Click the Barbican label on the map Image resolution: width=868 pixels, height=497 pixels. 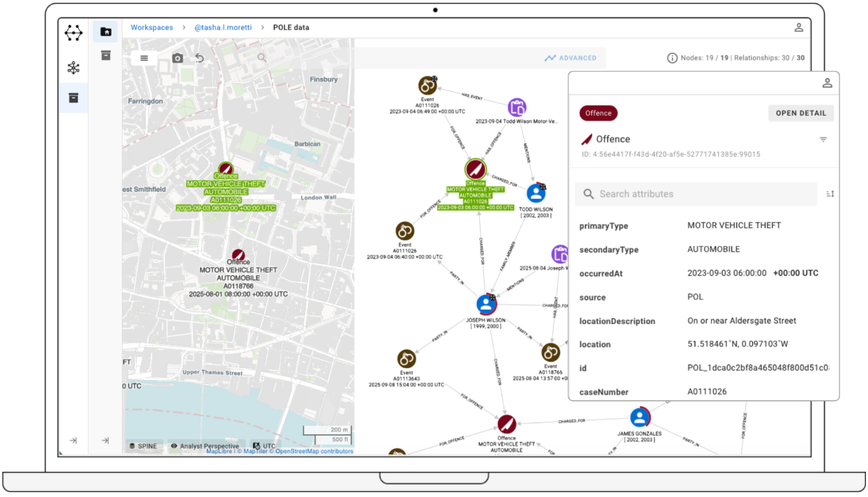307,144
